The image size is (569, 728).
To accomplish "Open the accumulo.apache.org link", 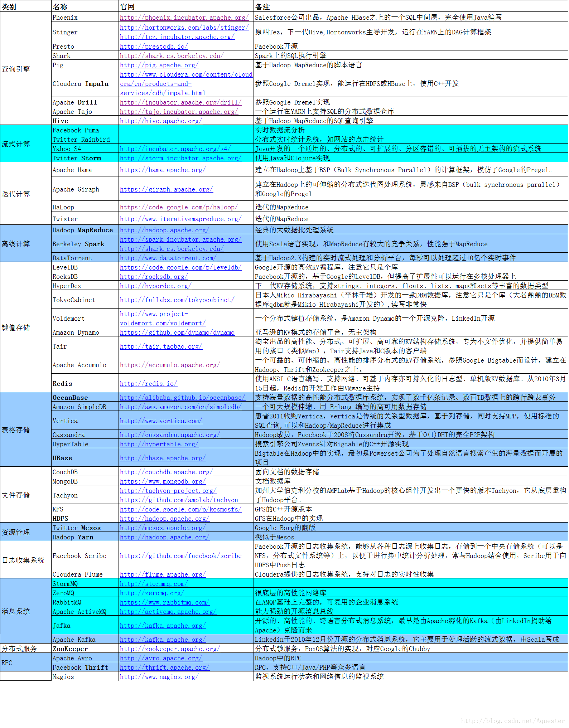I will 170,365.
